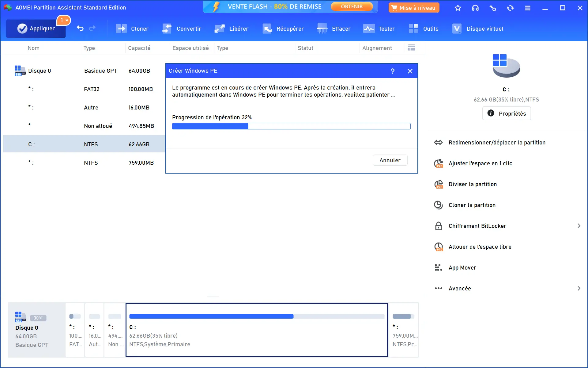The width and height of the screenshot is (588, 368).
Task: Click the BitLocker padlock icon
Action: coord(439,226)
